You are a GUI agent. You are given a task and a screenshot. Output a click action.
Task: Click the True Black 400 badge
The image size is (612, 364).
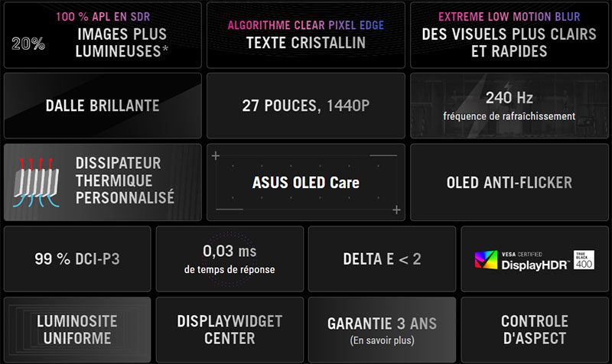584,260
